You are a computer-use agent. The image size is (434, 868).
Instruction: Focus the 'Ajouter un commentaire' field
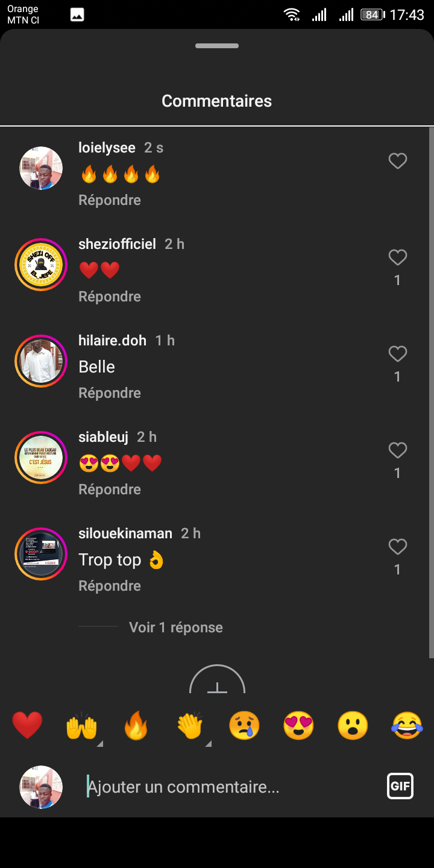click(229, 787)
